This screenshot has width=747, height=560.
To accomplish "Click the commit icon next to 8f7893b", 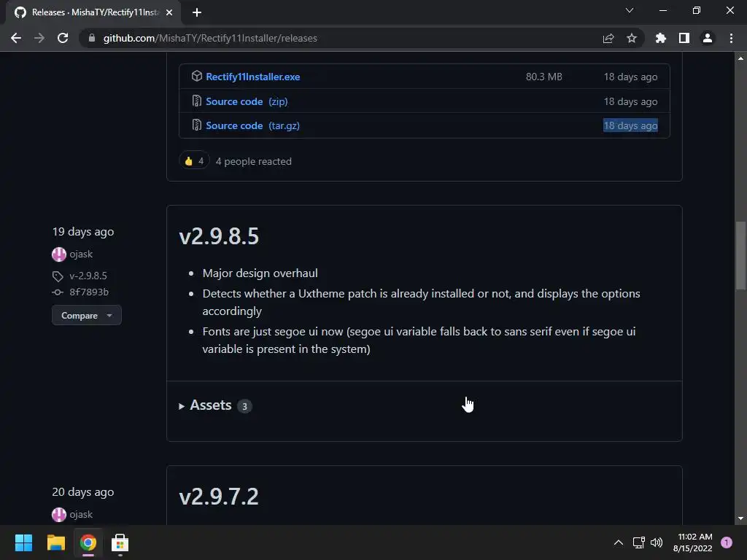I will [x=58, y=292].
